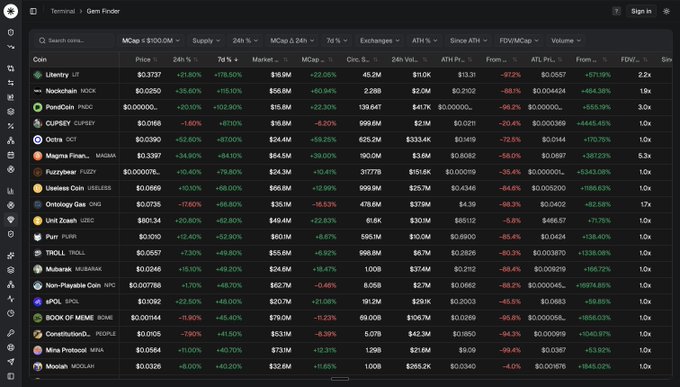Image resolution: width=680 pixels, height=387 pixels.
Task: Open the Nockchain row
Action: [350, 91]
